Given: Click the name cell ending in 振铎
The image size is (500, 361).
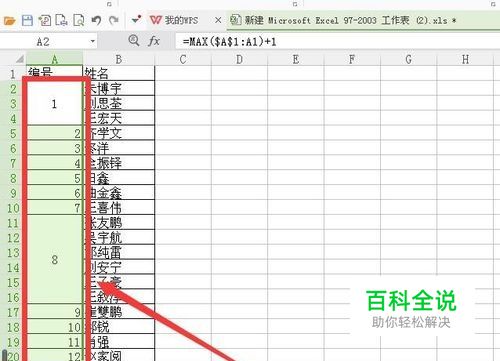Looking at the screenshot, I should [x=119, y=163].
